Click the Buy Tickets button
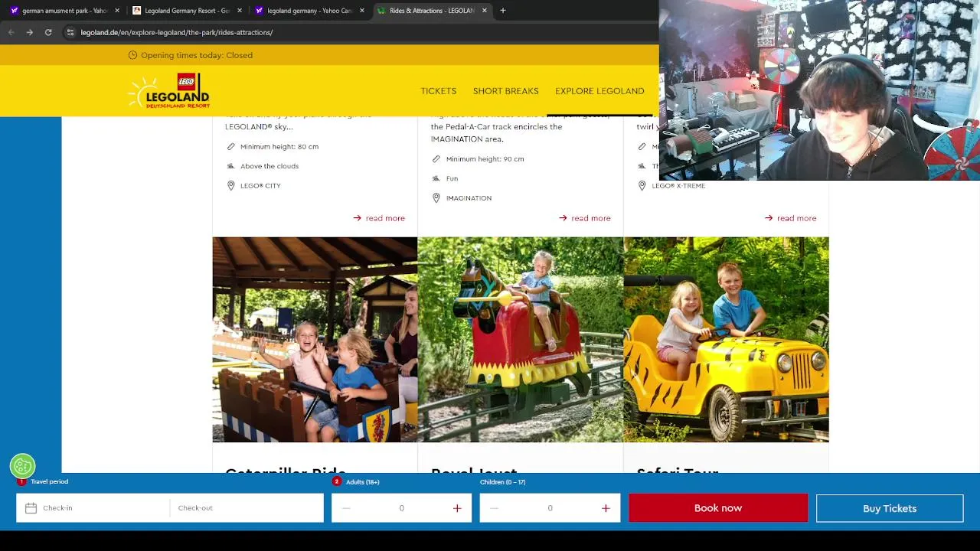 (x=890, y=508)
